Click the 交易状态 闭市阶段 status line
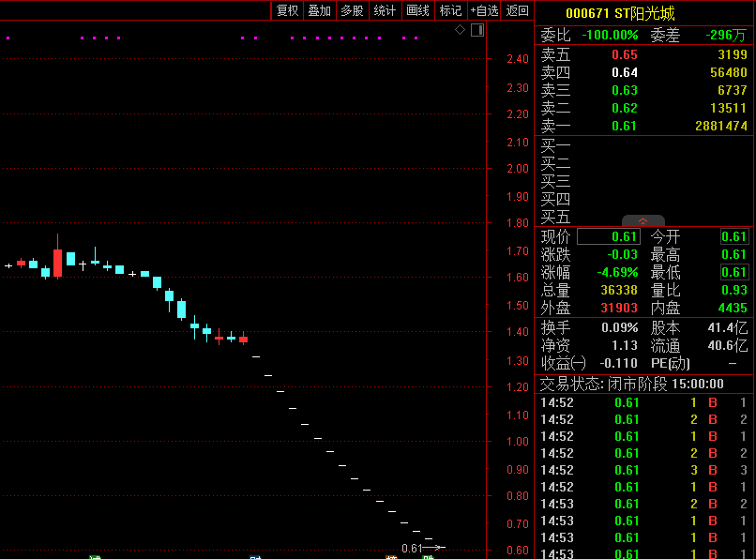 631,384
